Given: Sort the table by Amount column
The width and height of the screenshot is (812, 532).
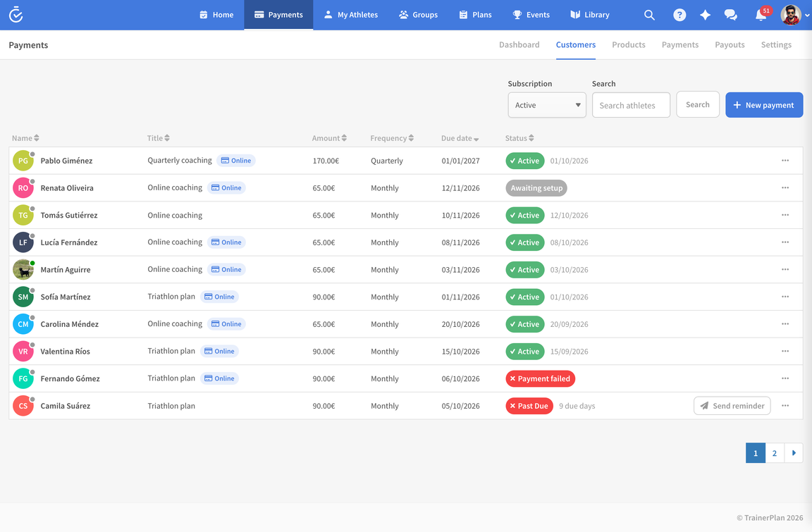Looking at the screenshot, I should pyautogui.click(x=329, y=138).
